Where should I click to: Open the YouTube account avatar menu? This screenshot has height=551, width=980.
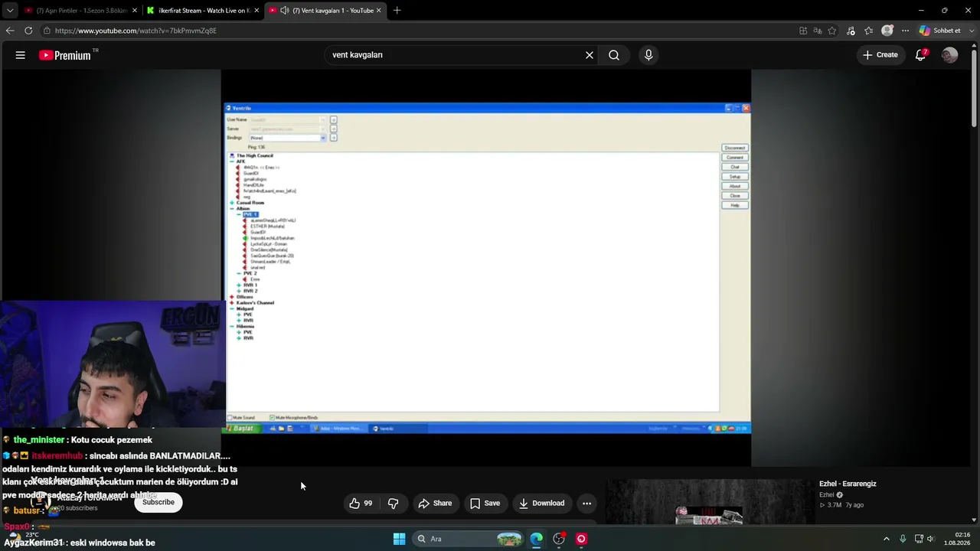pyautogui.click(x=949, y=55)
